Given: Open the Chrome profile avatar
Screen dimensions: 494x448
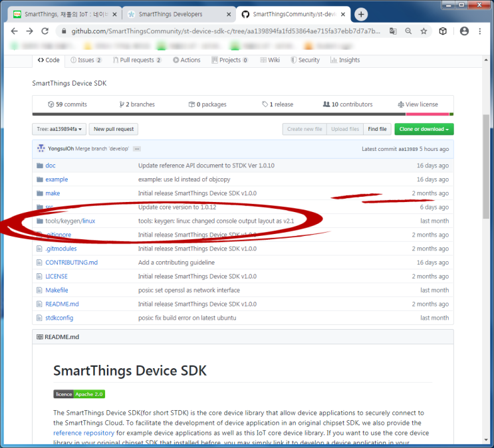Looking at the screenshot, I should point(464,31).
